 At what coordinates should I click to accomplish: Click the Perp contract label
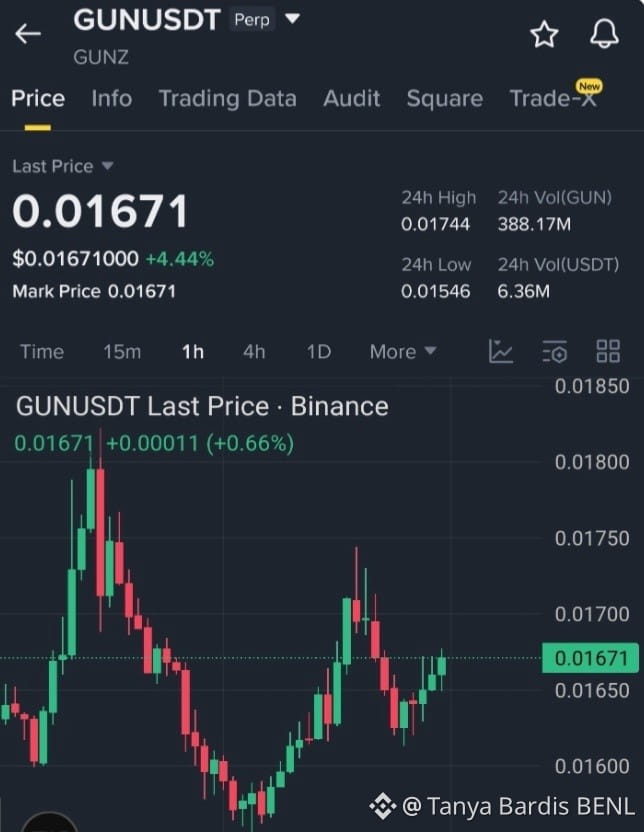pyautogui.click(x=252, y=20)
